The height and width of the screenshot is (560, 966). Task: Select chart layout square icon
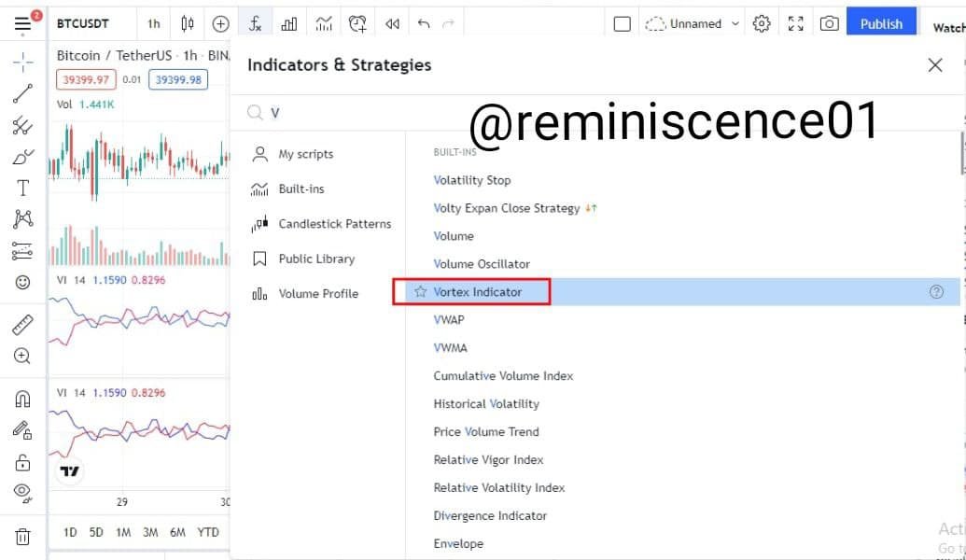pos(623,24)
